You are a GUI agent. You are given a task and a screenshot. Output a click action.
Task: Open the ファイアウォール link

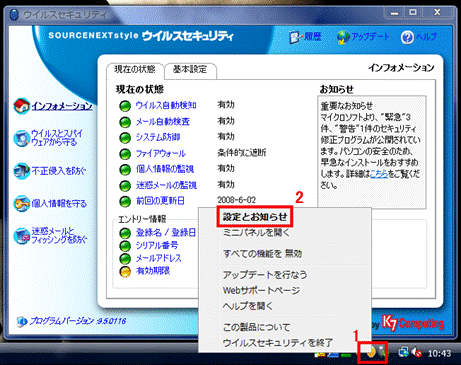coord(161,153)
